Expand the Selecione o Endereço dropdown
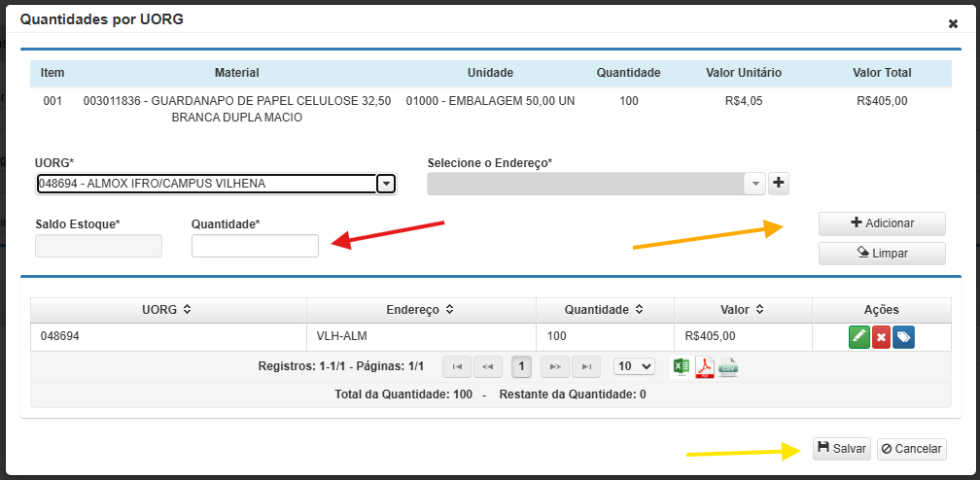 coord(755,184)
